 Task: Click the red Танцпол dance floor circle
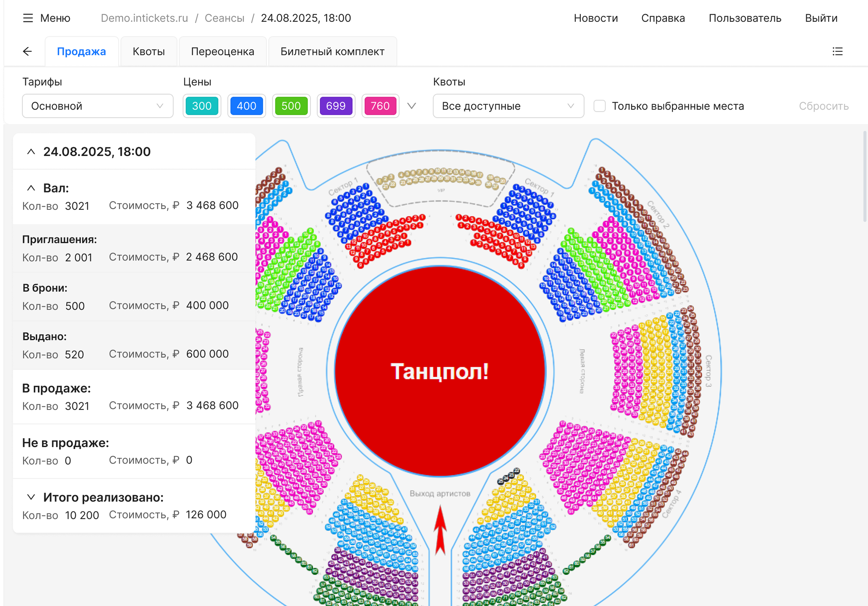coord(439,371)
